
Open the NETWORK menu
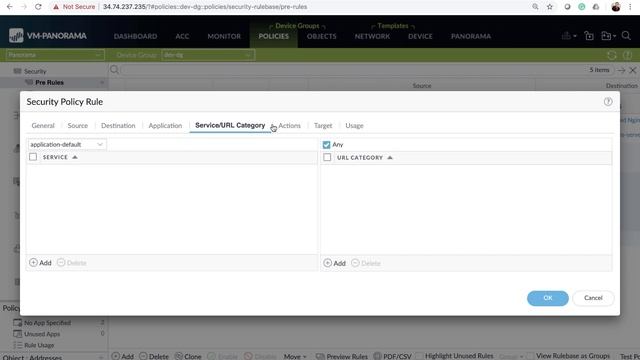coord(372,36)
